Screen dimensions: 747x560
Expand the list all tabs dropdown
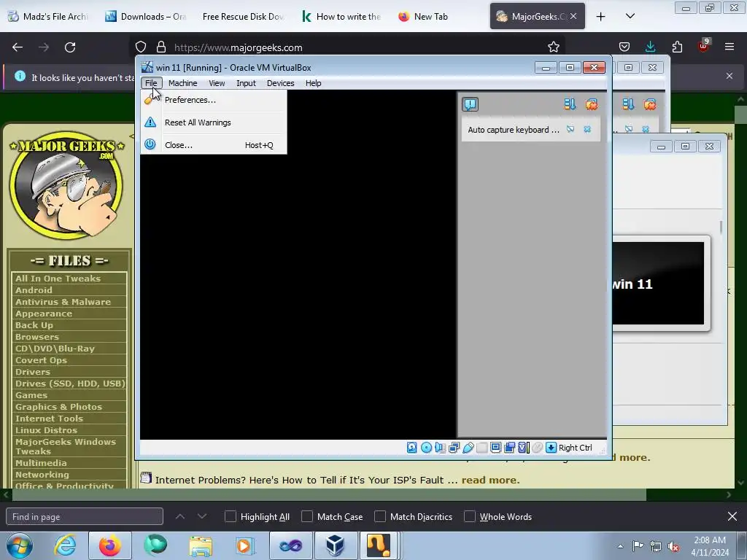(630, 16)
